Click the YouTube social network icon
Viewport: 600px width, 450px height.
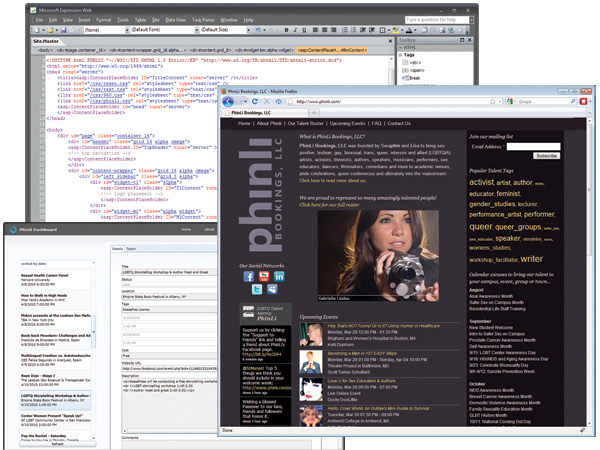tap(264, 276)
